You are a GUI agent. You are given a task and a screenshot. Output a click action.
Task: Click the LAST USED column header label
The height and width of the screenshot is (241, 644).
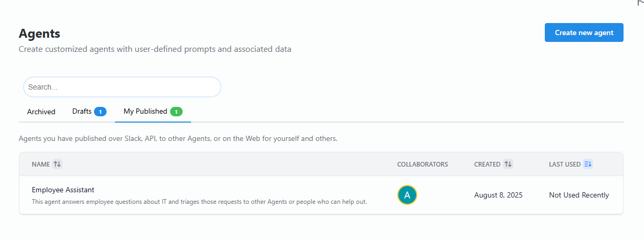[564, 164]
